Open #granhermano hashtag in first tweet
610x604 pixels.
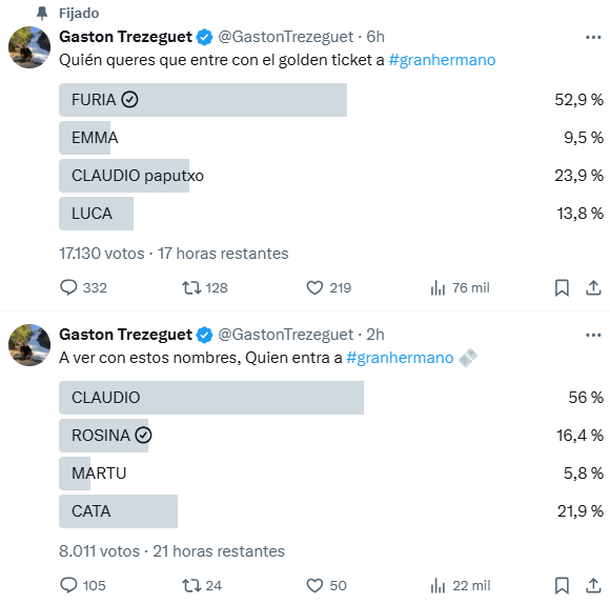(442, 61)
